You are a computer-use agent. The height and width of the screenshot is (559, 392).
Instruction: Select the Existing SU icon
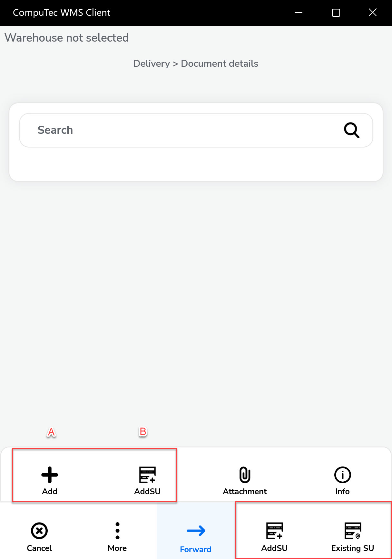point(353,531)
